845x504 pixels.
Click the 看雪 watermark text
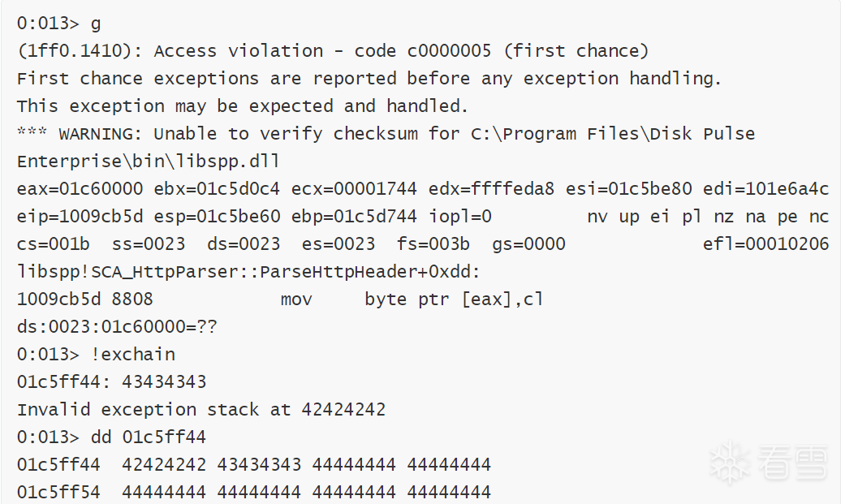pos(792,463)
